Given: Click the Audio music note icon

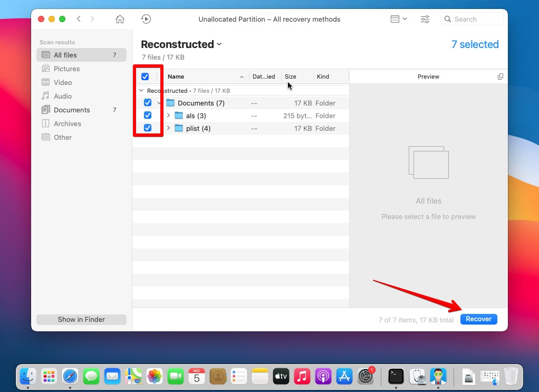Looking at the screenshot, I should click(x=45, y=95).
